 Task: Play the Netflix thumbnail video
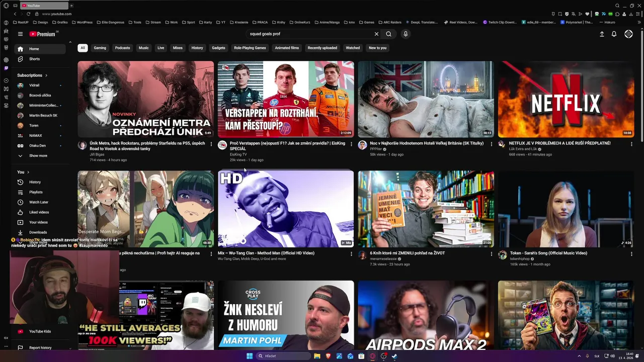566,99
